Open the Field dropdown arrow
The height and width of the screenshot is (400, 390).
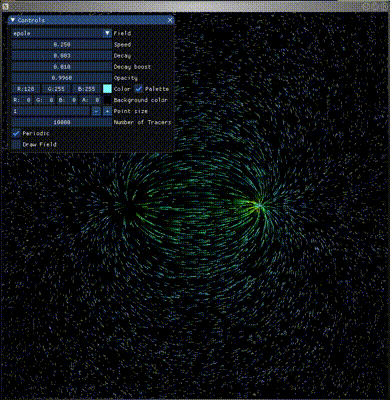coord(107,33)
